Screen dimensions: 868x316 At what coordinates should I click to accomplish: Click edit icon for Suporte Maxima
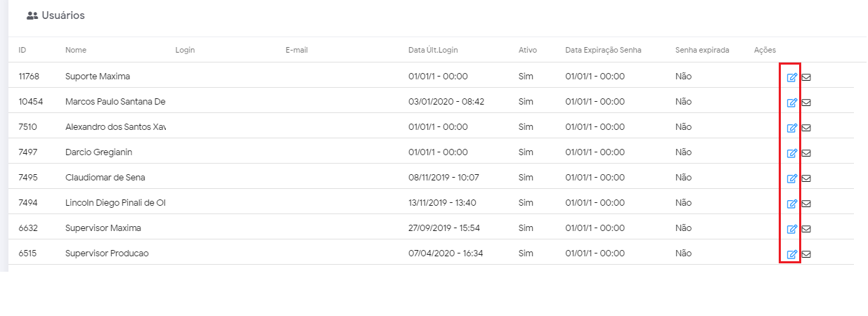tap(791, 77)
